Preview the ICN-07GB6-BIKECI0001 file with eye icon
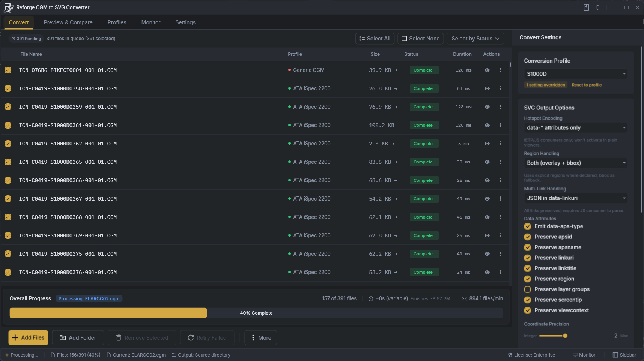 coord(487,70)
